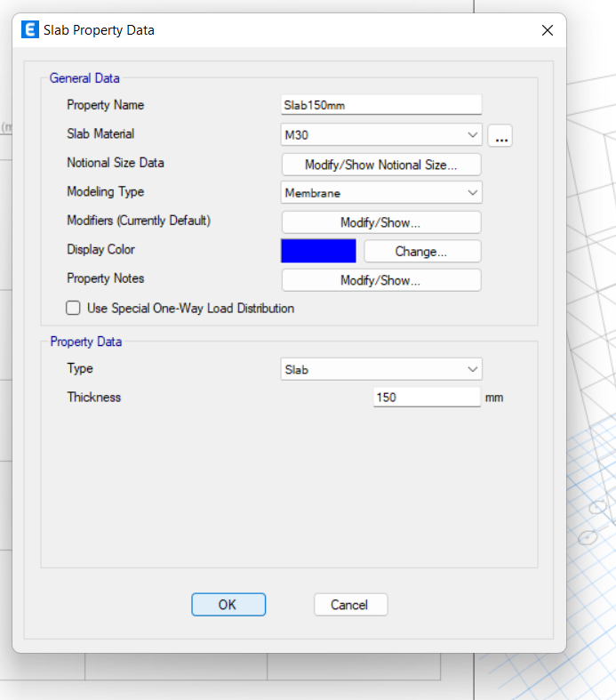Click the Cancel button
This screenshot has width=616, height=700.
[350, 605]
